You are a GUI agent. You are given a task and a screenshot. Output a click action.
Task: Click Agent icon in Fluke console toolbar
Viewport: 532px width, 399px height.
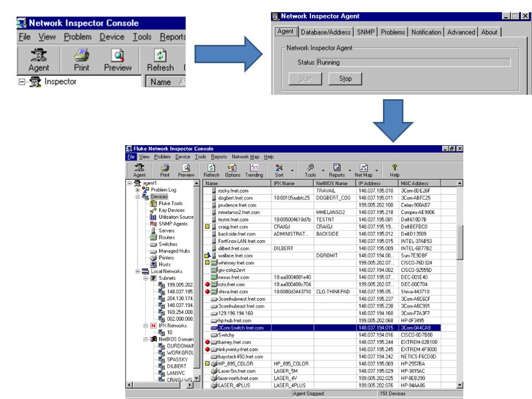point(140,171)
